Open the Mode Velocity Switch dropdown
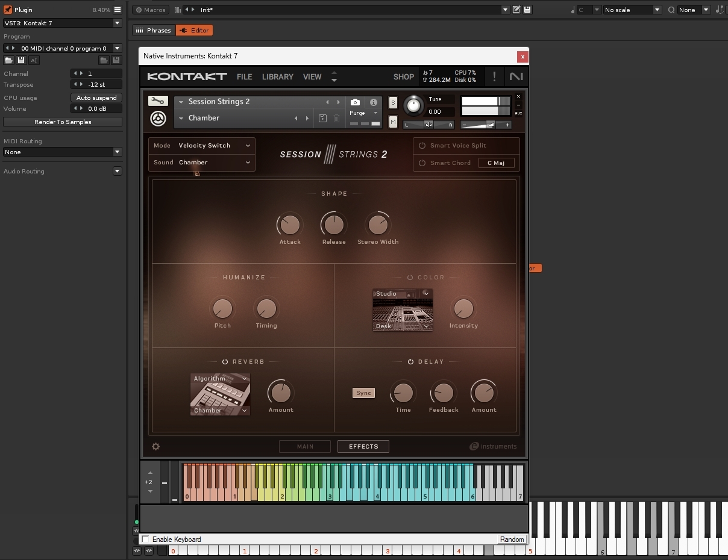This screenshot has width=728, height=560. tap(202, 146)
